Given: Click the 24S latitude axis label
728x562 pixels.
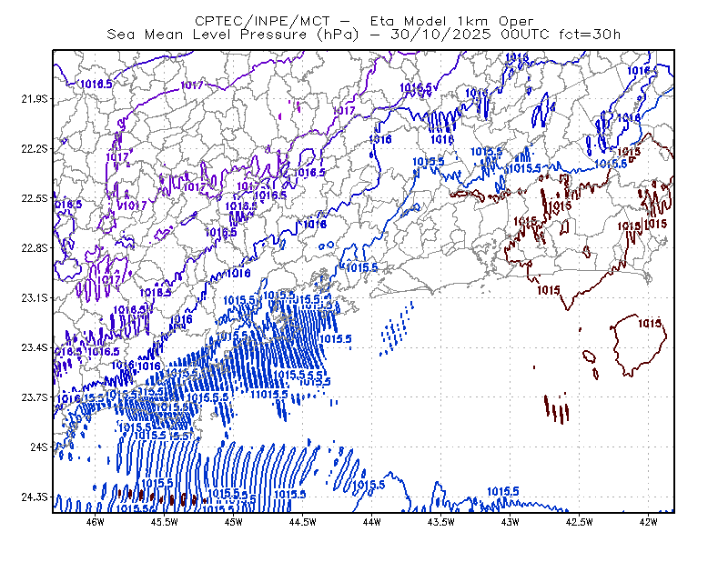Looking at the screenshot, I should click(x=39, y=447).
